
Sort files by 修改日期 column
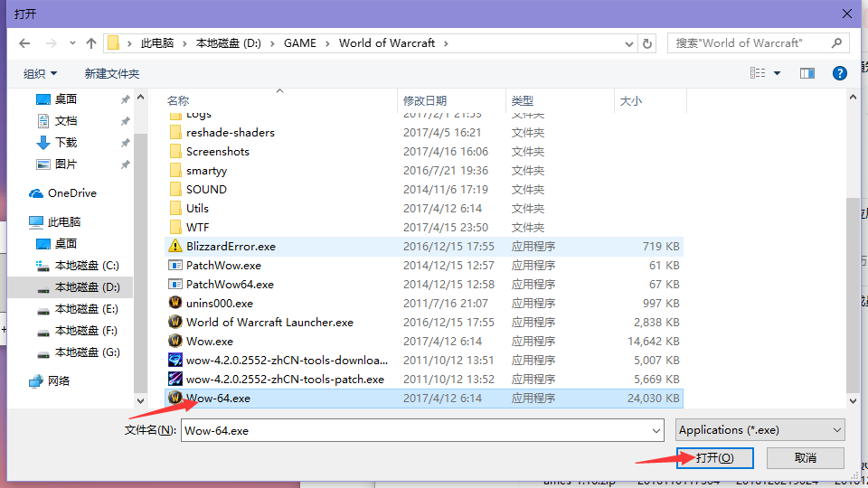pos(425,100)
